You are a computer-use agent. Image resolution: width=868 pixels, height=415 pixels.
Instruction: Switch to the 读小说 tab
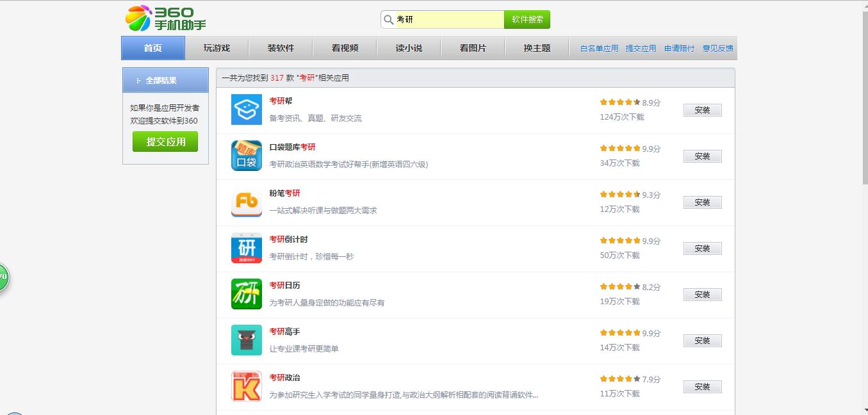coord(409,48)
